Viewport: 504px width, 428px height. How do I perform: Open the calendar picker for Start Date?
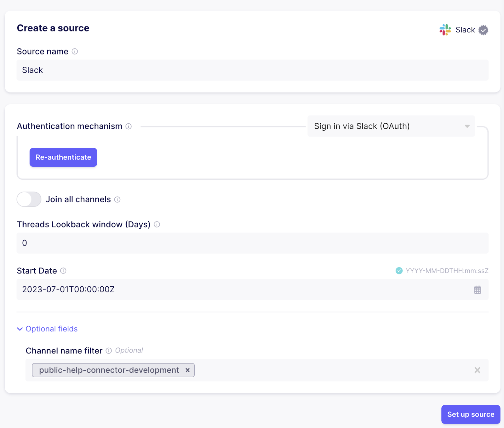478,290
